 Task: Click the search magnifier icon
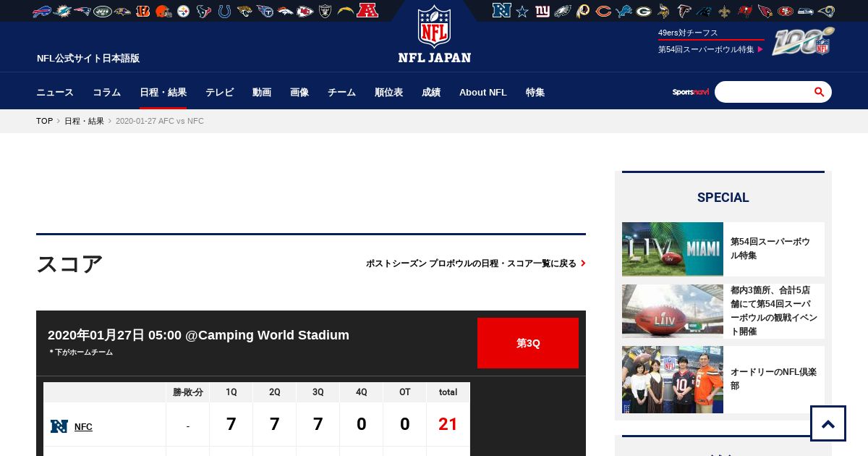(x=820, y=92)
